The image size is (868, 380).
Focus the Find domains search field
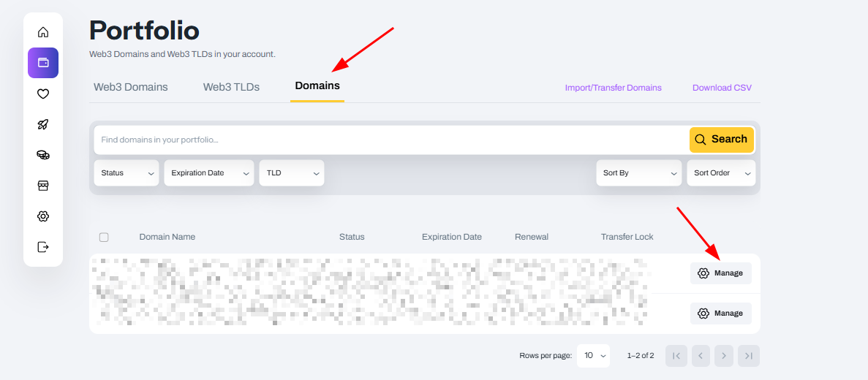click(x=391, y=140)
